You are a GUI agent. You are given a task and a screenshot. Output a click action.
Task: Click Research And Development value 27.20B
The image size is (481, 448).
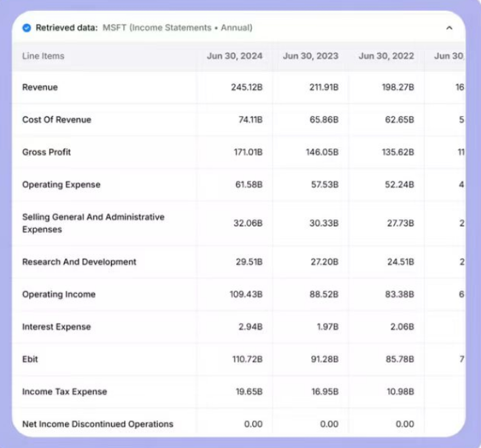325,262
